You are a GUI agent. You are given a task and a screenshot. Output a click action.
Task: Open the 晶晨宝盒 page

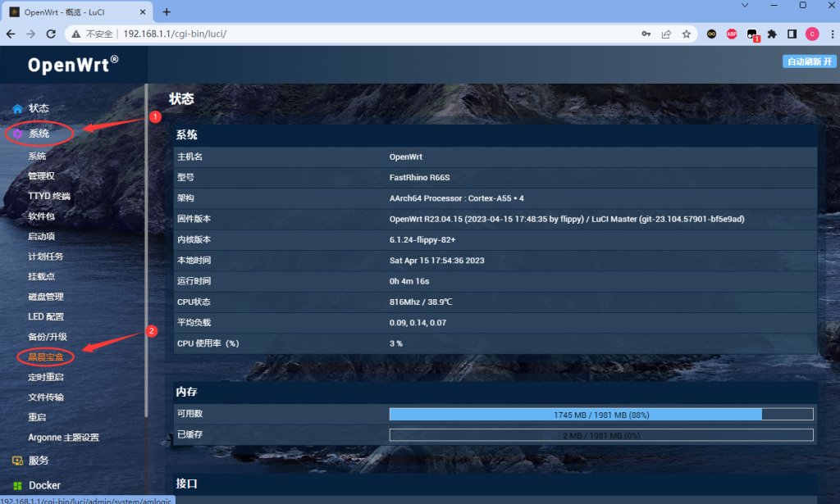click(46, 356)
